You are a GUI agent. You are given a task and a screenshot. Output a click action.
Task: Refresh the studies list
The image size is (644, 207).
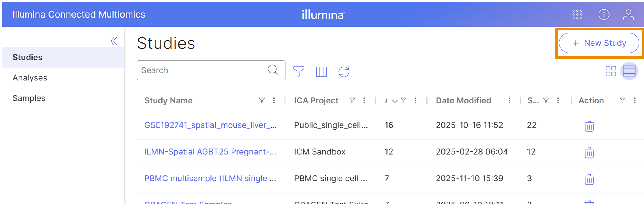(344, 71)
